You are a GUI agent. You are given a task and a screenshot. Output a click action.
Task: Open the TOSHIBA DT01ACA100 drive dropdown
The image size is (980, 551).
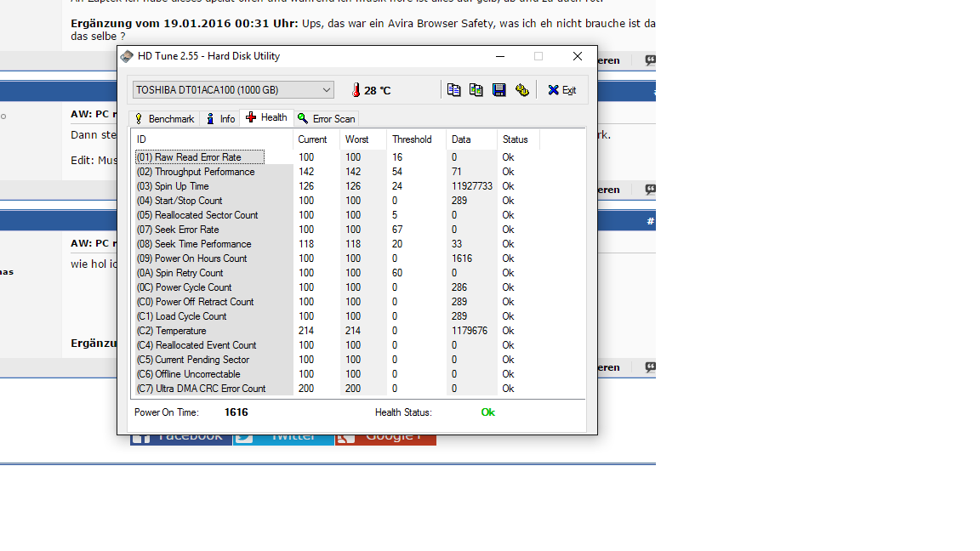(x=233, y=90)
